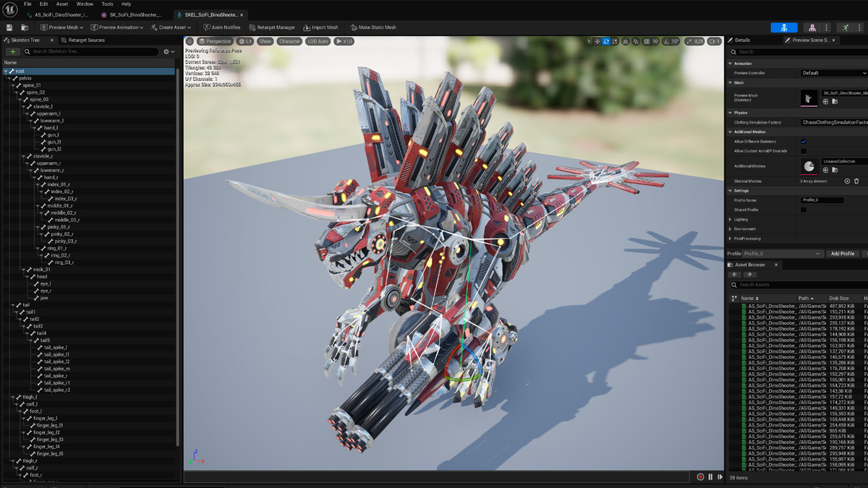Viewport: 868px width, 488px height.
Task: Click the Import Mesh toolbar button
Action: pyautogui.click(x=320, y=27)
